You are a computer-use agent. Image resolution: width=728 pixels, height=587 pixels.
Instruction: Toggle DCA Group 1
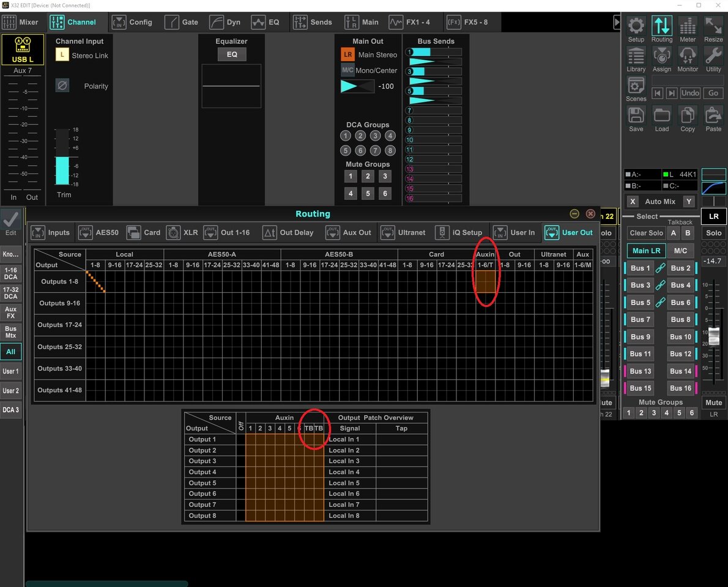(x=346, y=136)
